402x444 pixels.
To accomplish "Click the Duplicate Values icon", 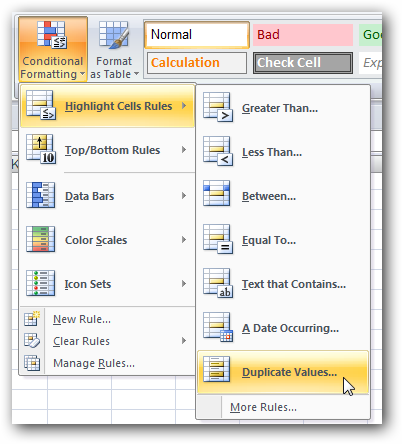I will [x=217, y=369].
